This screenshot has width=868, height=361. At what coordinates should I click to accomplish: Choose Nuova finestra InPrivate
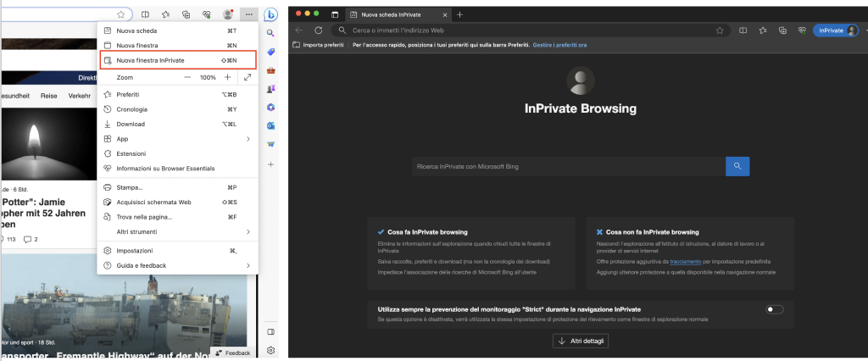(177, 60)
